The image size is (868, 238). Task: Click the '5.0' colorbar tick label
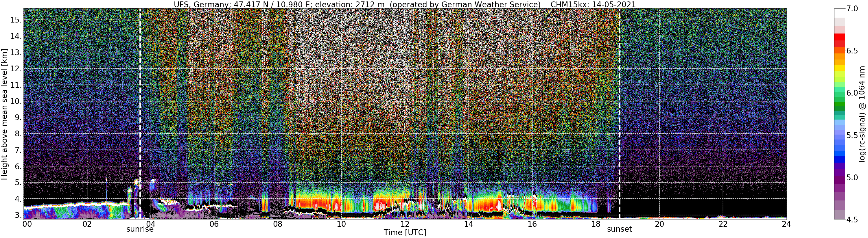pyautogui.click(x=852, y=177)
